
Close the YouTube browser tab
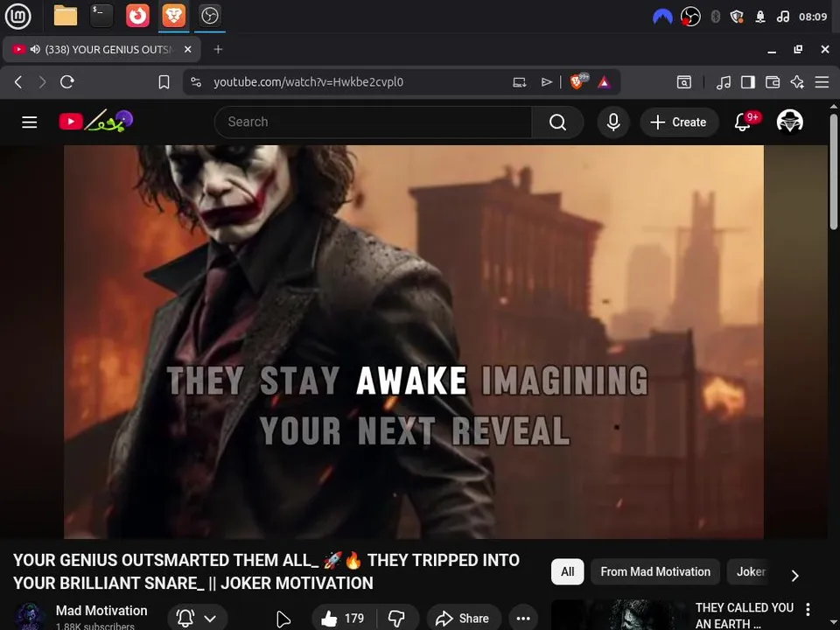pyautogui.click(x=187, y=49)
